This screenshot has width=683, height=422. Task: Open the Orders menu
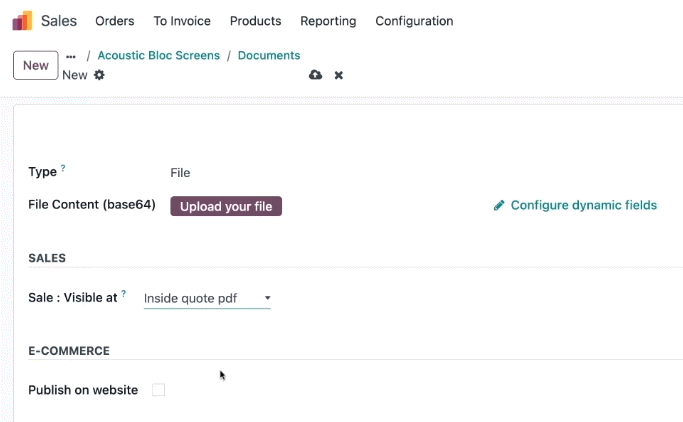(x=115, y=21)
